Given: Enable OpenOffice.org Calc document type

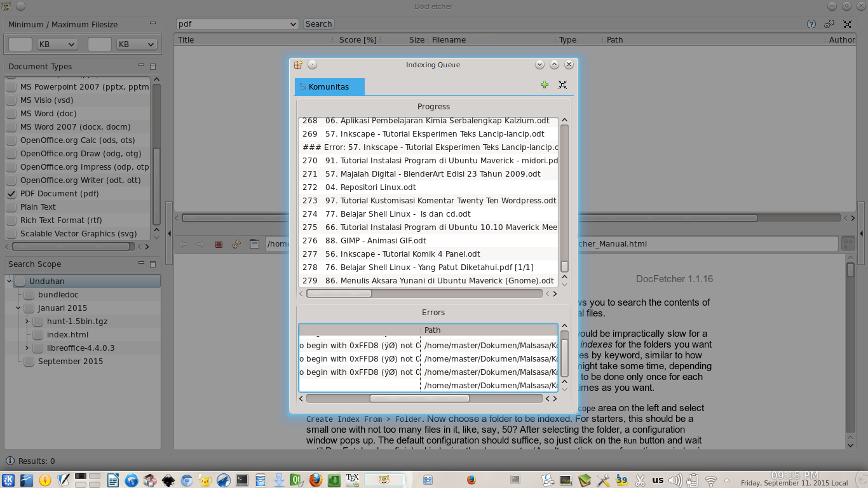Looking at the screenshot, I should (x=11, y=140).
